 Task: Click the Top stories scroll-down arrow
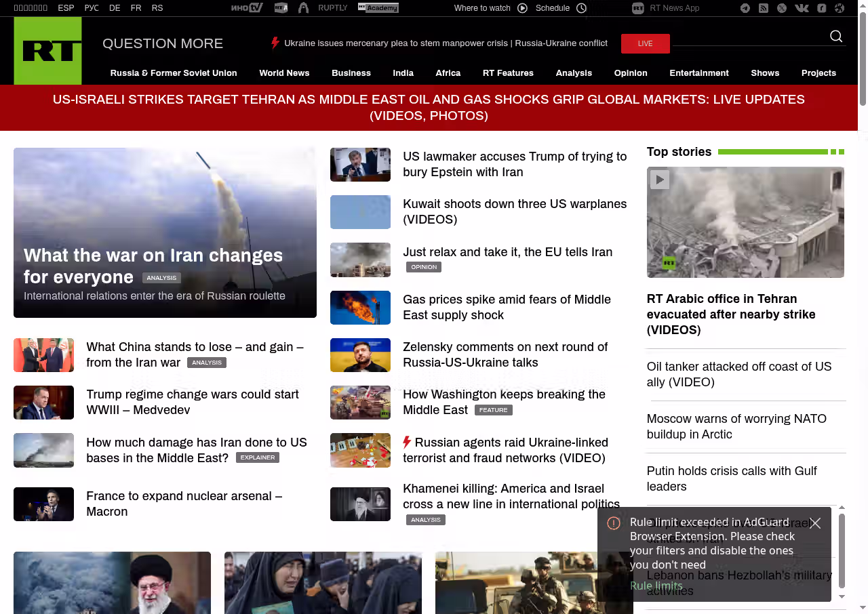(x=842, y=596)
